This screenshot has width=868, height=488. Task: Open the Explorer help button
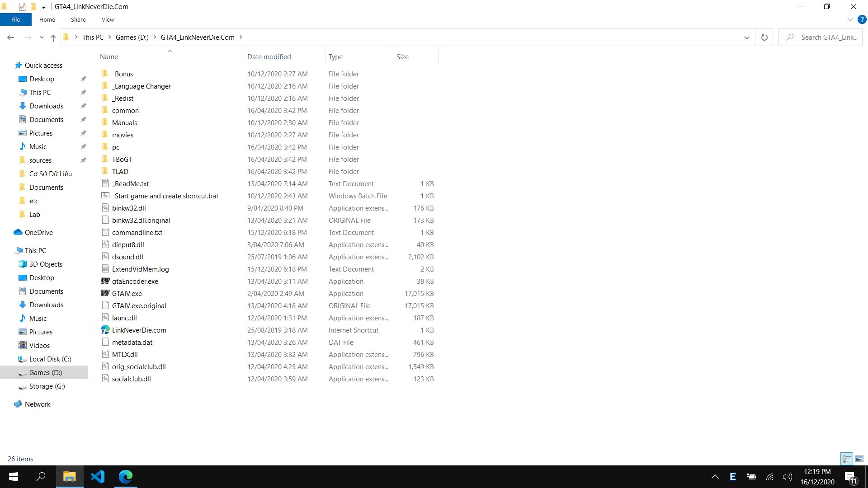862,19
